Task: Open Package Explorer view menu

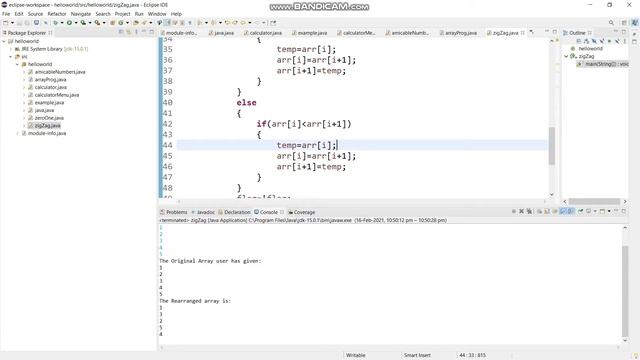Action: [136, 32]
